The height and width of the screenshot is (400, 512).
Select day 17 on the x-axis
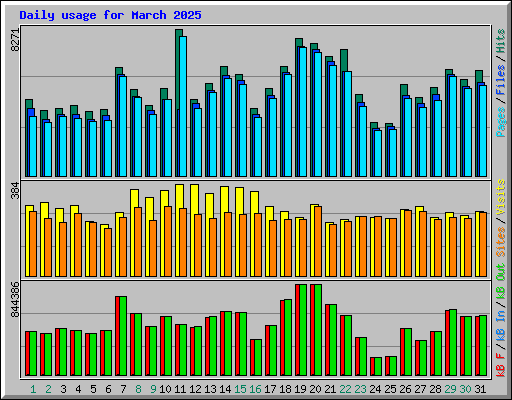pos(270,389)
